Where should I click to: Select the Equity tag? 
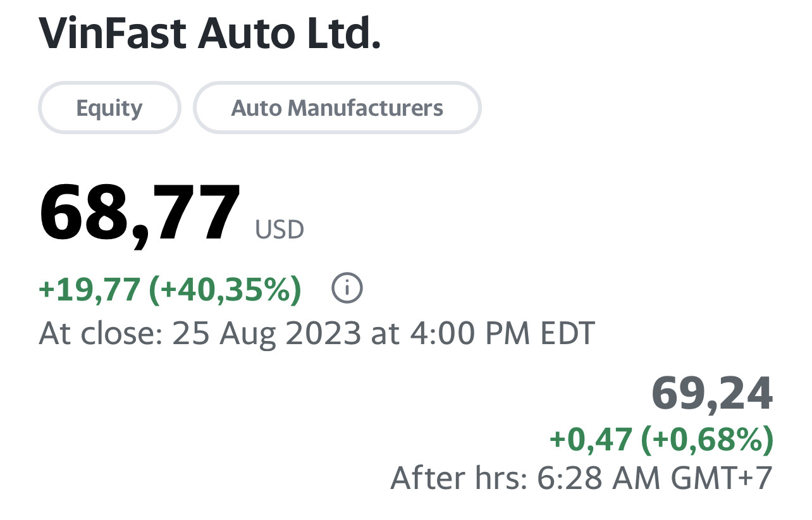tap(109, 108)
